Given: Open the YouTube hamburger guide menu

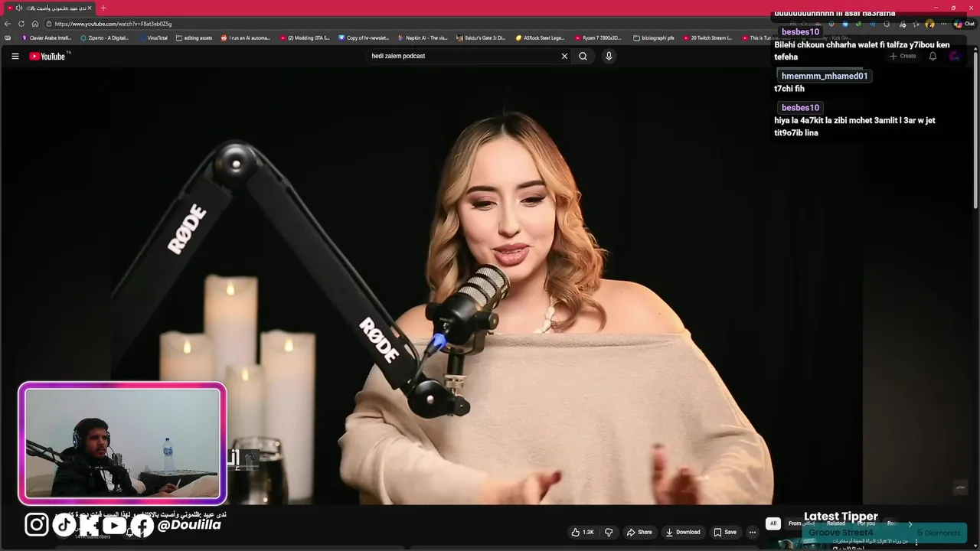Looking at the screenshot, I should [x=15, y=56].
